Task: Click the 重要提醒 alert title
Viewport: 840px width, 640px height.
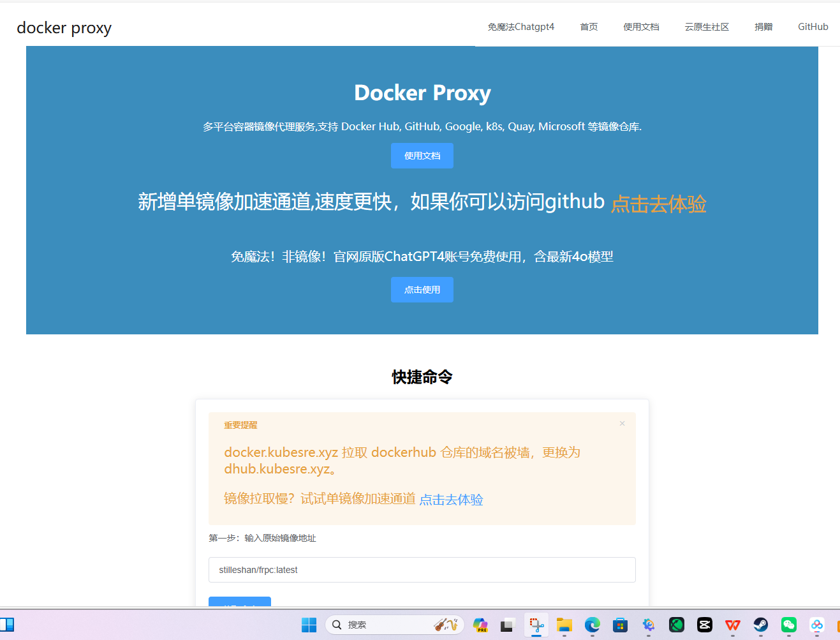Action: coord(240,425)
